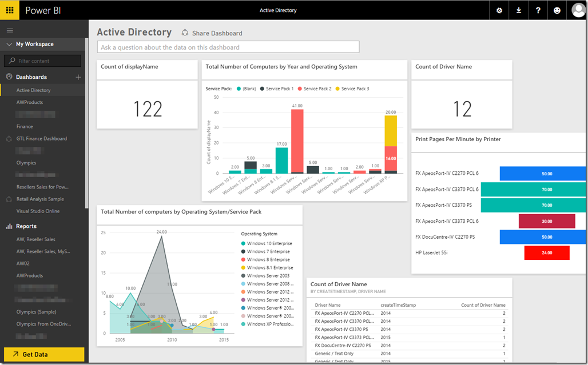Image resolution: width=588 pixels, height=365 pixels.
Task: Click the Service Pack 1 legend swatch
Action: tap(262, 89)
